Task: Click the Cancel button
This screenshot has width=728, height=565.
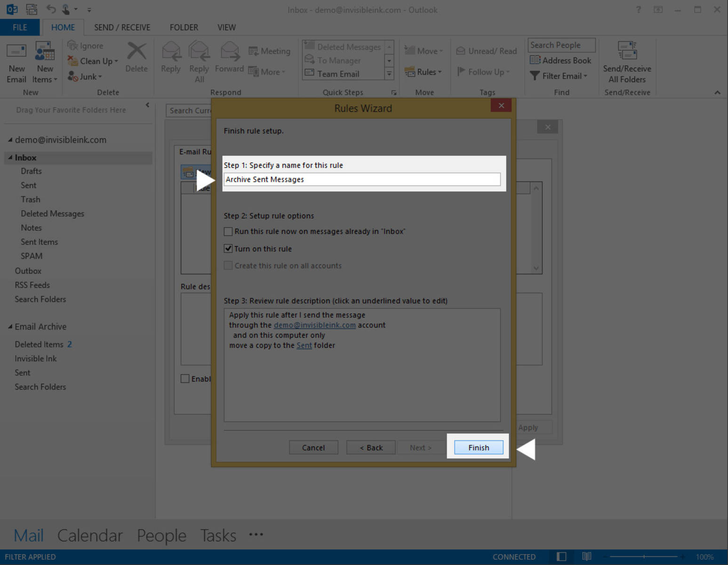Action: pyautogui.click(x=313, y=447)
